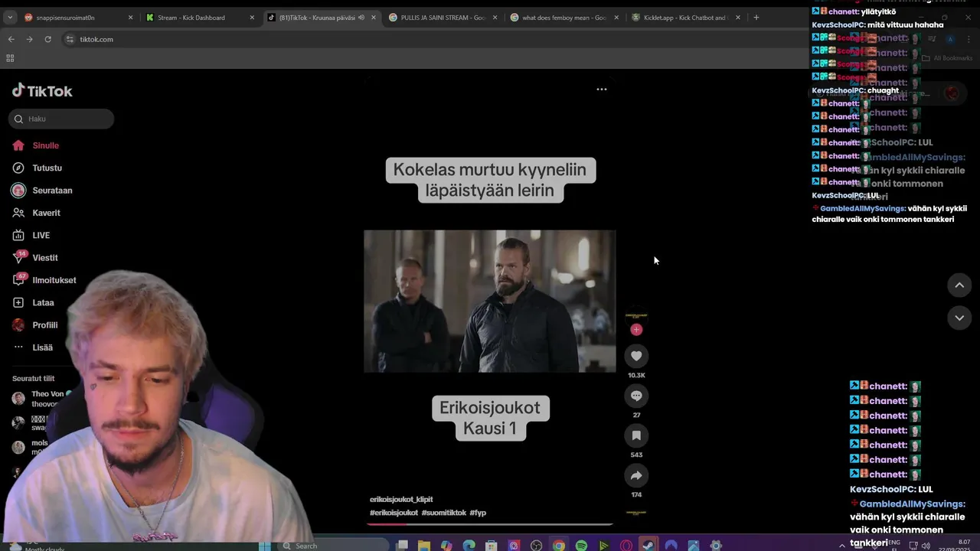Open OBS Studio from taskbar
Image resolution: width=980 pixels, height=551 pixels.
(x=536, y=546)
